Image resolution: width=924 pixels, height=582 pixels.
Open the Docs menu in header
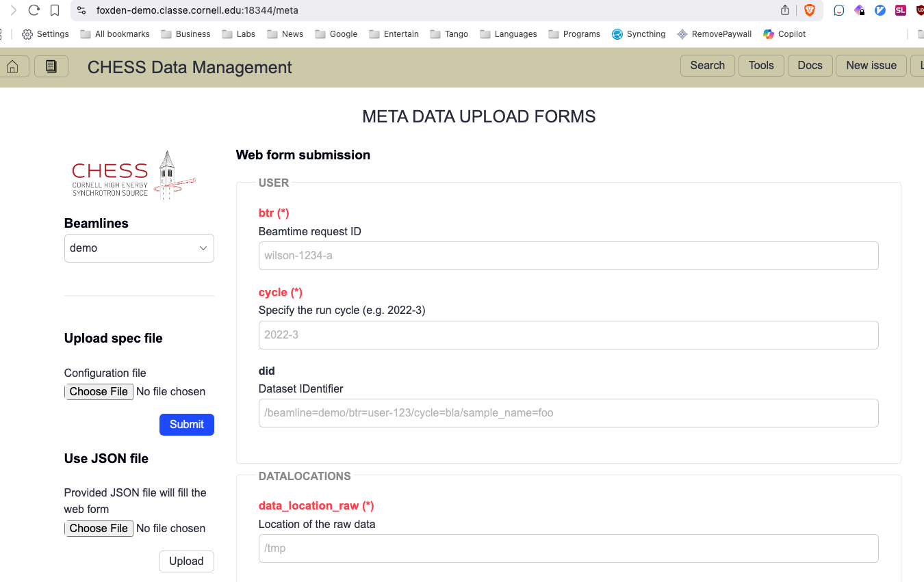[810, 66]
